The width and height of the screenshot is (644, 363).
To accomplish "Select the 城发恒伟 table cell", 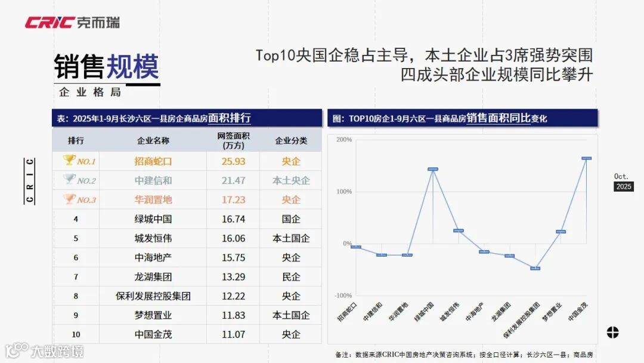I will (x=153, y=238).
